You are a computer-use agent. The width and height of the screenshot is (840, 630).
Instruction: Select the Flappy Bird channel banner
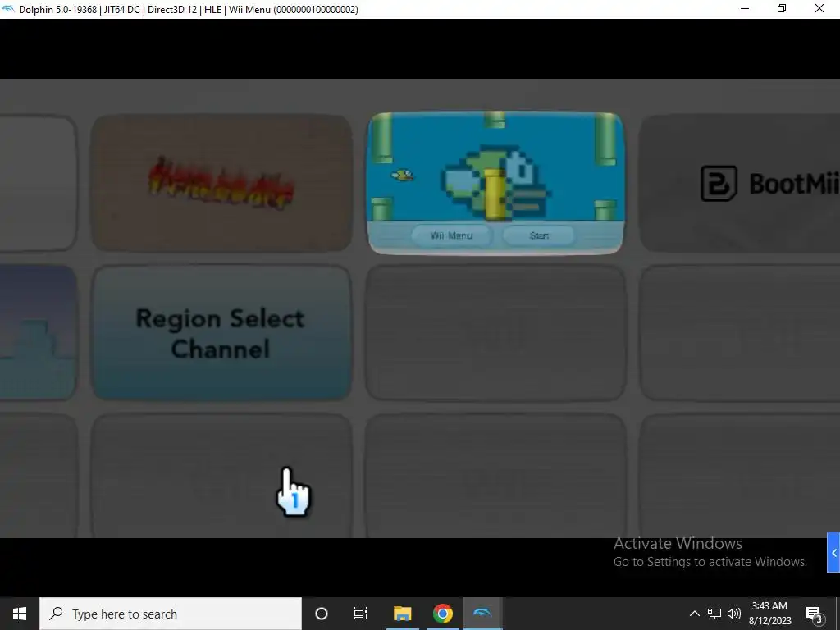[495, 183]
